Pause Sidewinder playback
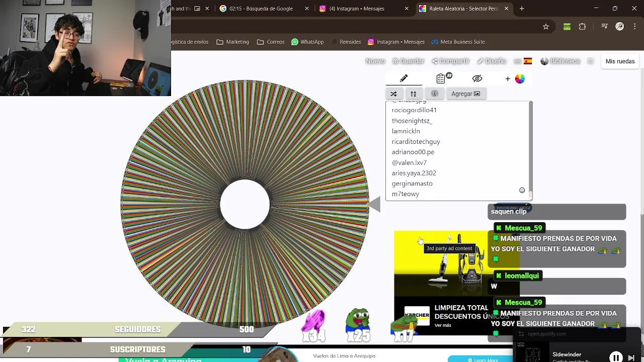This screenshot has height=362, width=644. 616,357
